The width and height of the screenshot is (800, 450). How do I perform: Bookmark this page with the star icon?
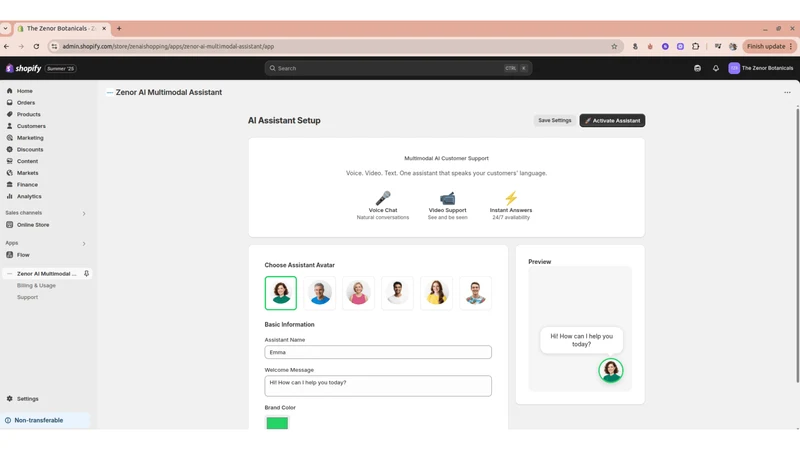coord(614,46)
